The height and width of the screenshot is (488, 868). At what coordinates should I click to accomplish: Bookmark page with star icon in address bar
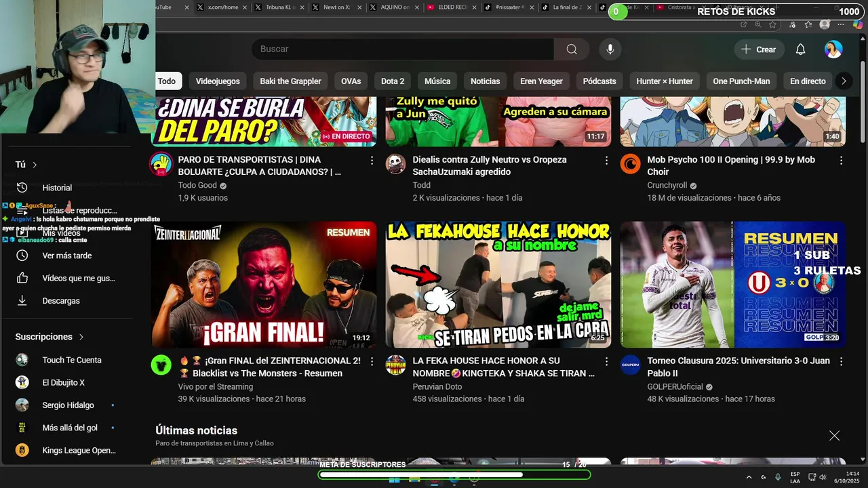coord(774,24)
